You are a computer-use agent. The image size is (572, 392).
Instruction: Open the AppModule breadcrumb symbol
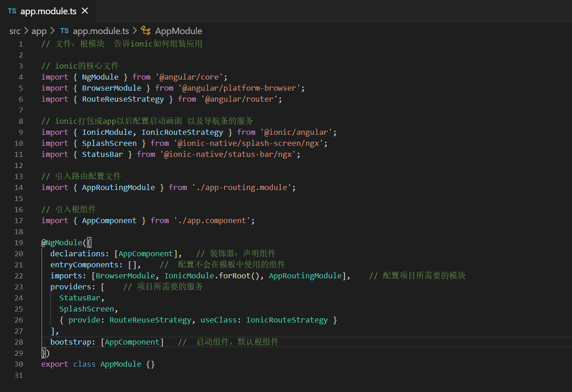pos(179,31)
